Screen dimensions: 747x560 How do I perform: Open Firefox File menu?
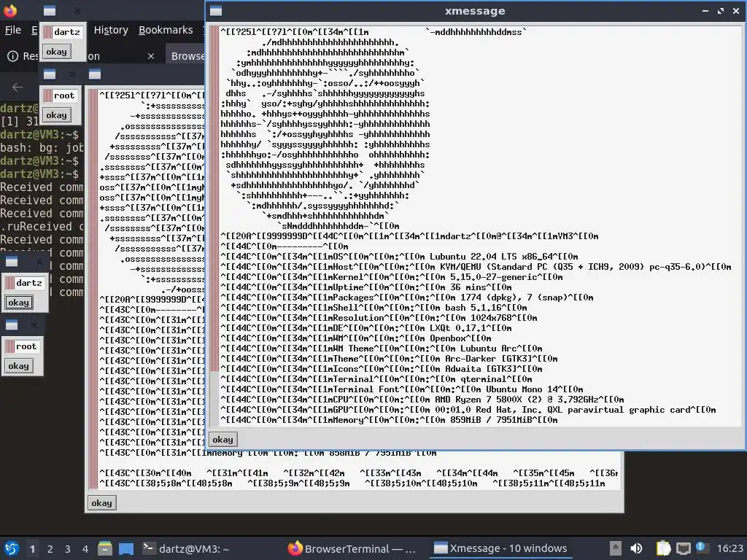13,30
